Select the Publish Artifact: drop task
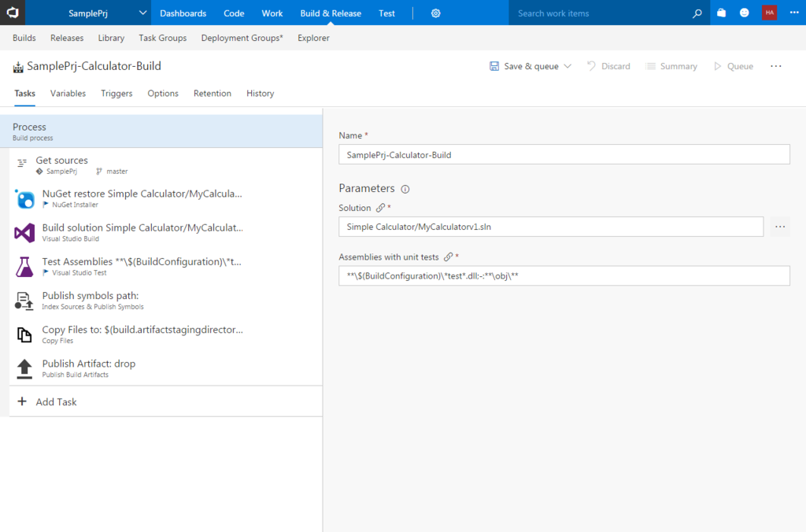Screen dimensions: 806x532 point(165,368)
